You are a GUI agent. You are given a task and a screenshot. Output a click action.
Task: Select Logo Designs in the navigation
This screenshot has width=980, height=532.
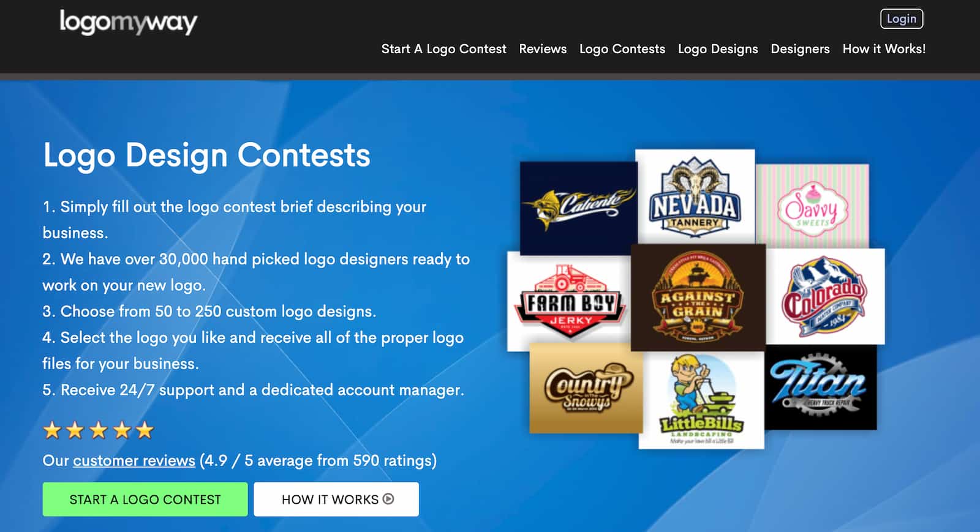[718, 49]
